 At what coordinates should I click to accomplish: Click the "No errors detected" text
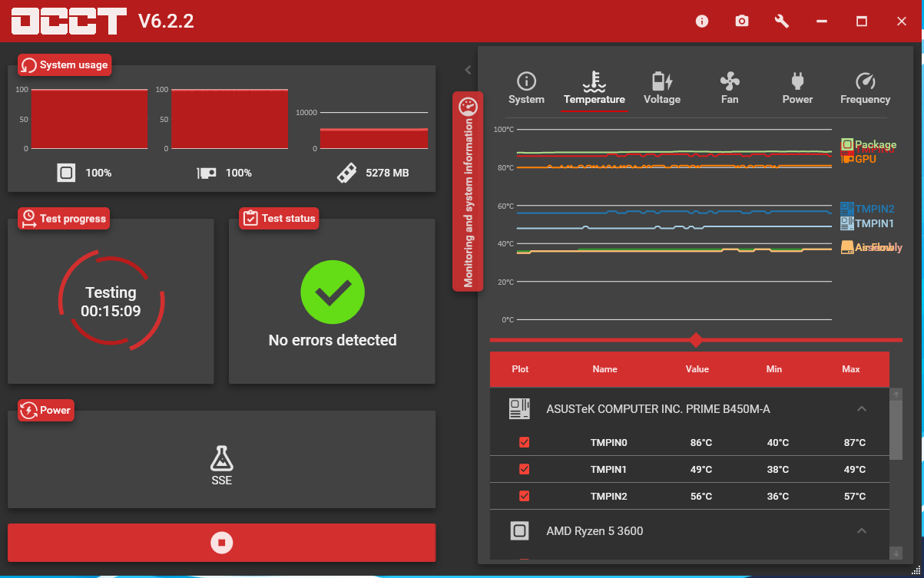click(x=333, y=340)
